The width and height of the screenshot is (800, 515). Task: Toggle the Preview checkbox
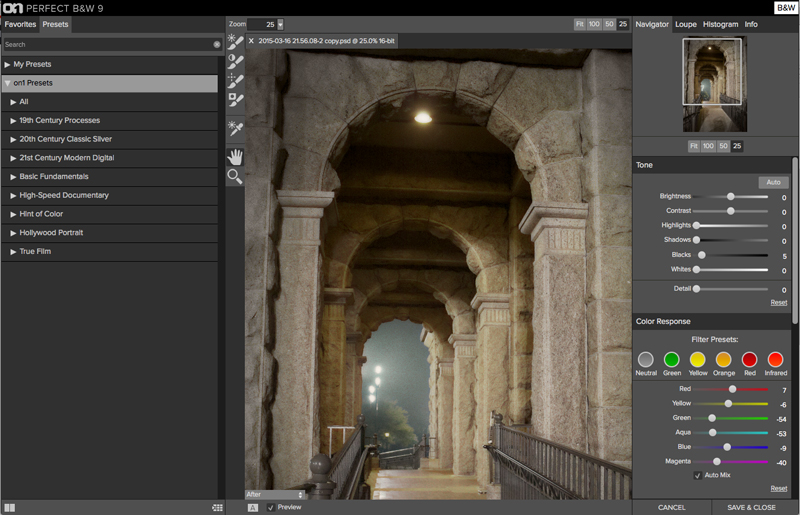pos(271,507)
